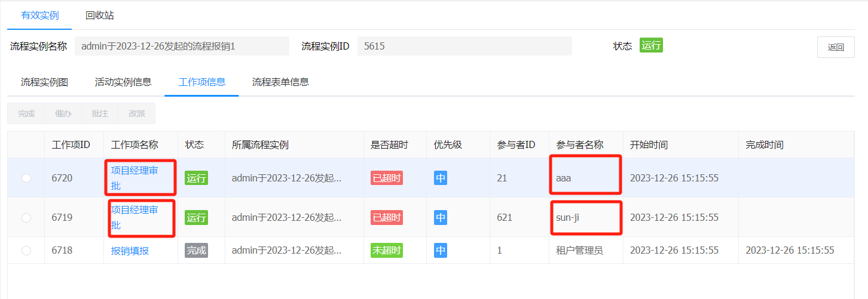The width and height of the screenshot is (868, 299).
Task: Click the 流程实例名称 input field
Action: pos(182,46)
